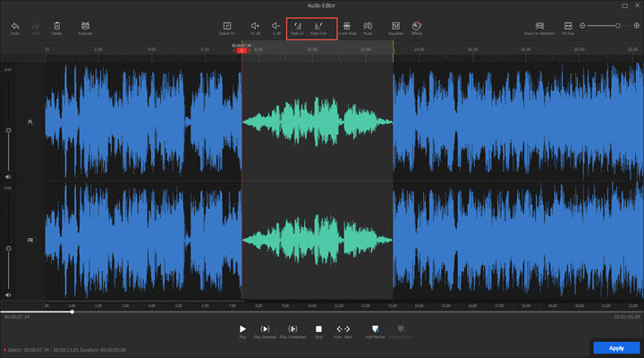
Task: Undo the last edit
Action: click(15, 27)
